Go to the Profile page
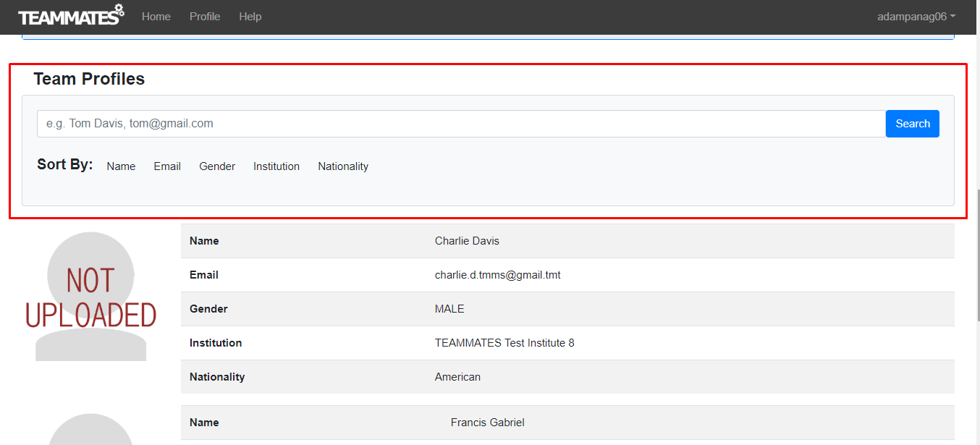 coord(205,16)
